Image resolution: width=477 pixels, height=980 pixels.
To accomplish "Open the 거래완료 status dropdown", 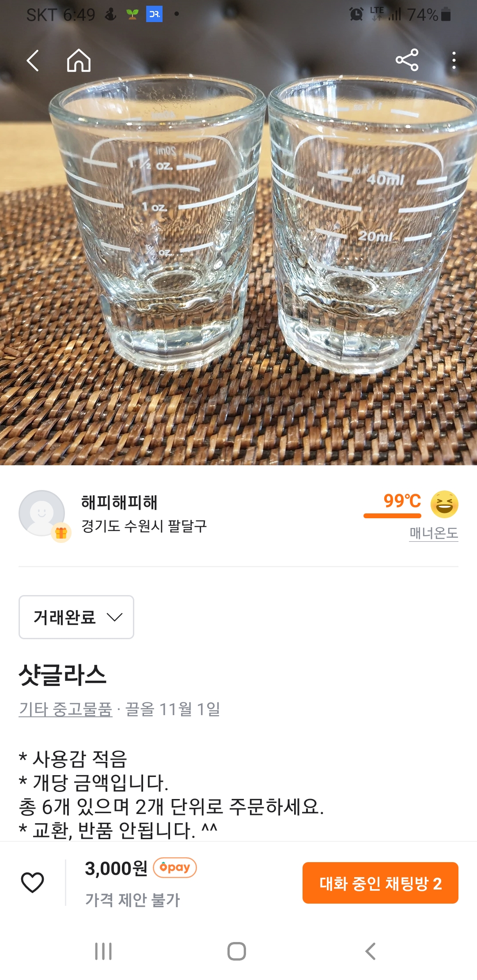I will click(x=76, y=617).
